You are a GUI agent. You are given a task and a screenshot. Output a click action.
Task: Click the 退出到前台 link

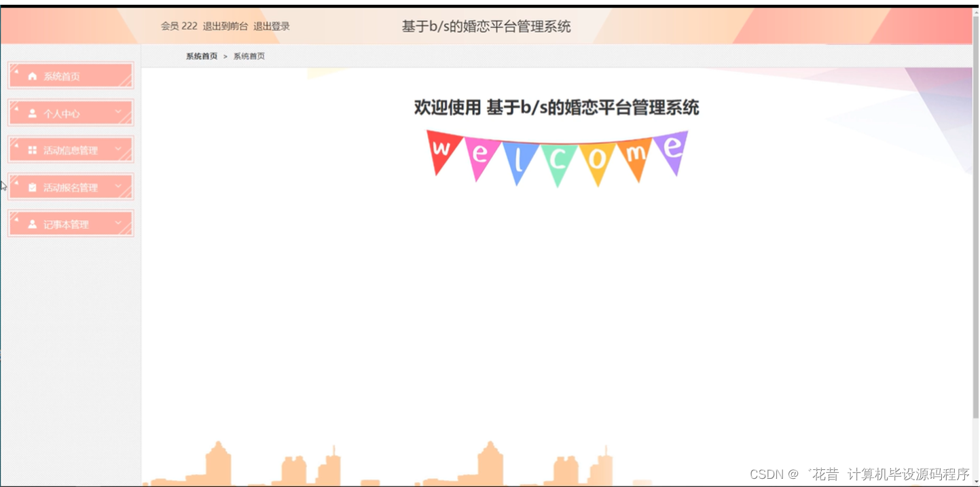point(225,26)
